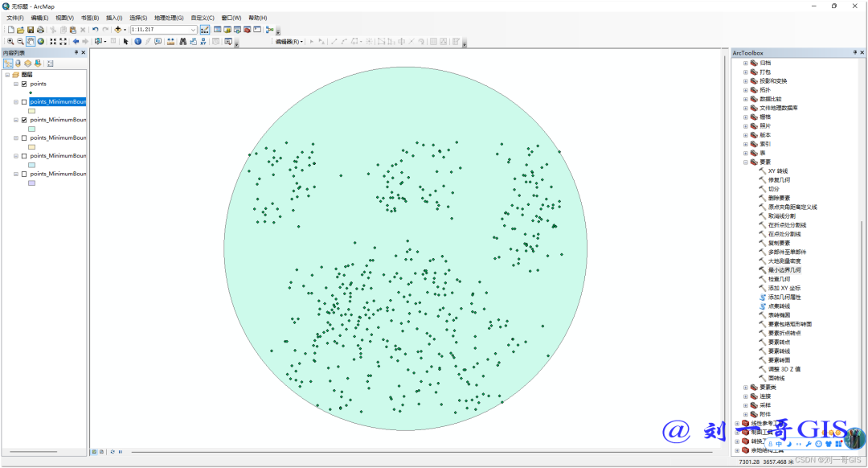Expand the 采样 toolset
Image resolution: width=868 pixels, height=468 pixels.
[x=745, y=405]
